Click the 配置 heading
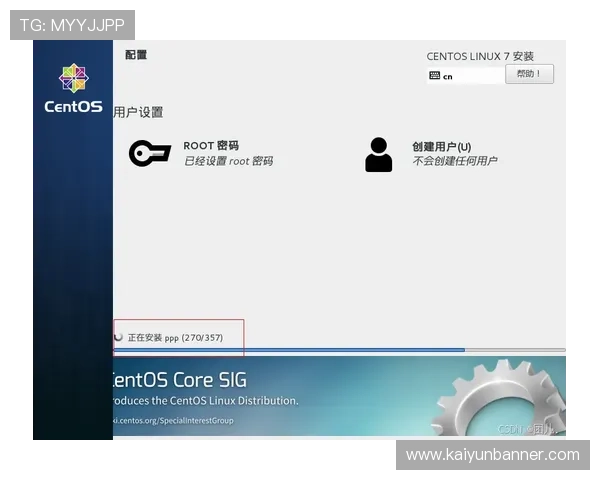Image resolution: width=600 pixels, height=480 pixels. 136,55
